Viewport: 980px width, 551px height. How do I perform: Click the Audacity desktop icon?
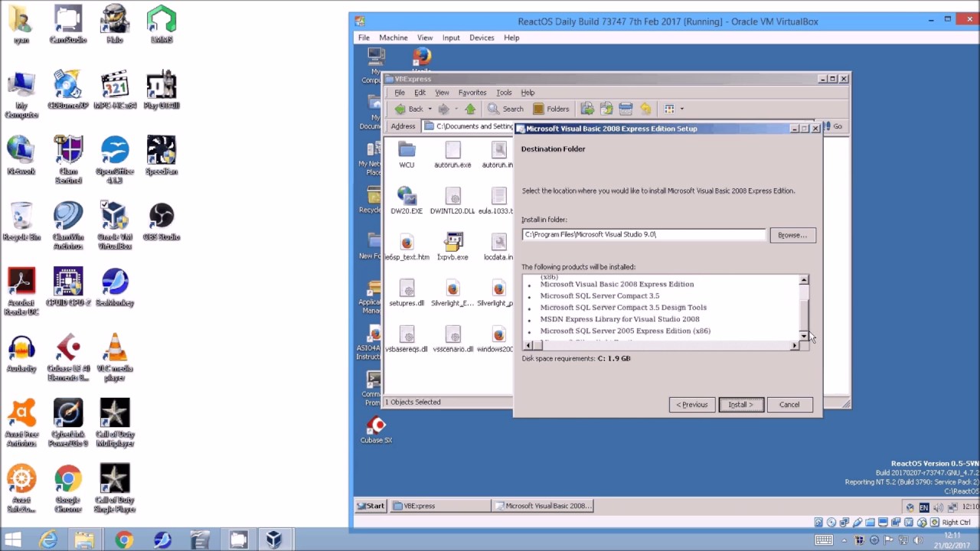click(x=21, y=353)
